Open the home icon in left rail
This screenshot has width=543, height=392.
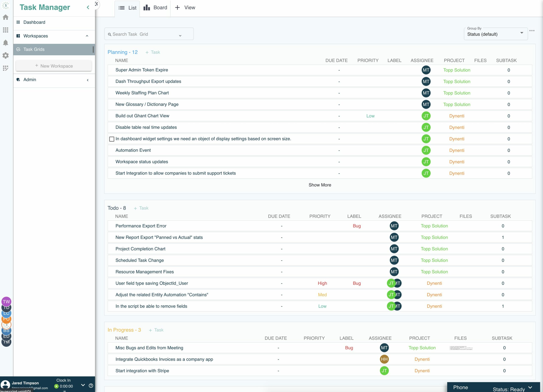[x=6, y=17]
